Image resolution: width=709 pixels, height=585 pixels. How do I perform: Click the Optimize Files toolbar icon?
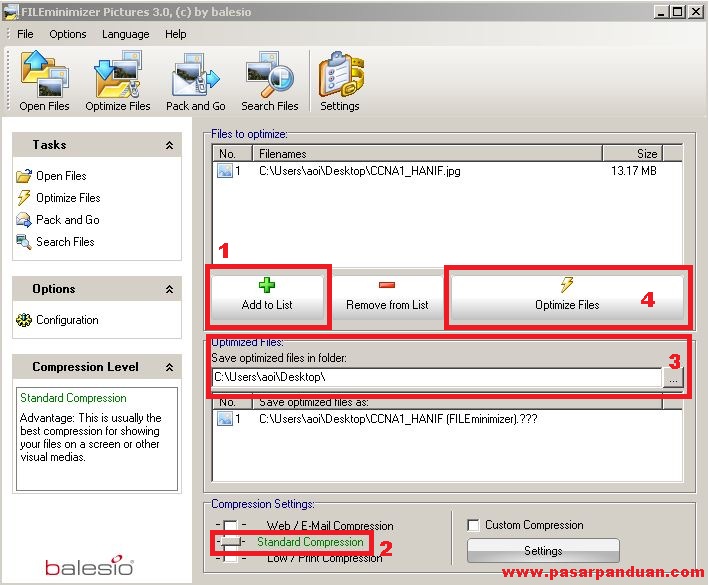tap(118, 74)
